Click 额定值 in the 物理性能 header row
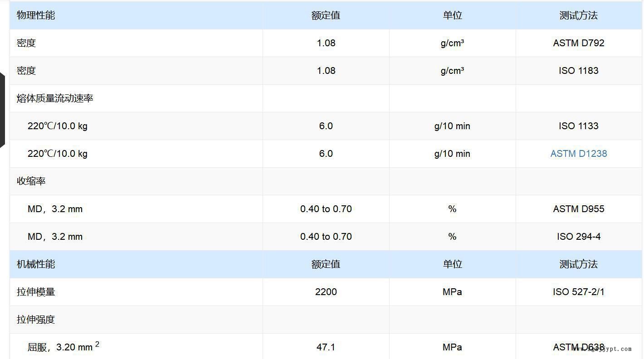The height and width of the screenshot is (359, 644). click(326, 15)
